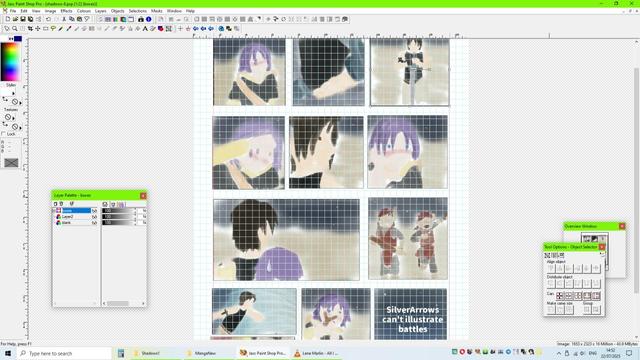Open the background Textures flyout arrow
Viewport: 640px width, 360px height.
click(x=20, y=127)
